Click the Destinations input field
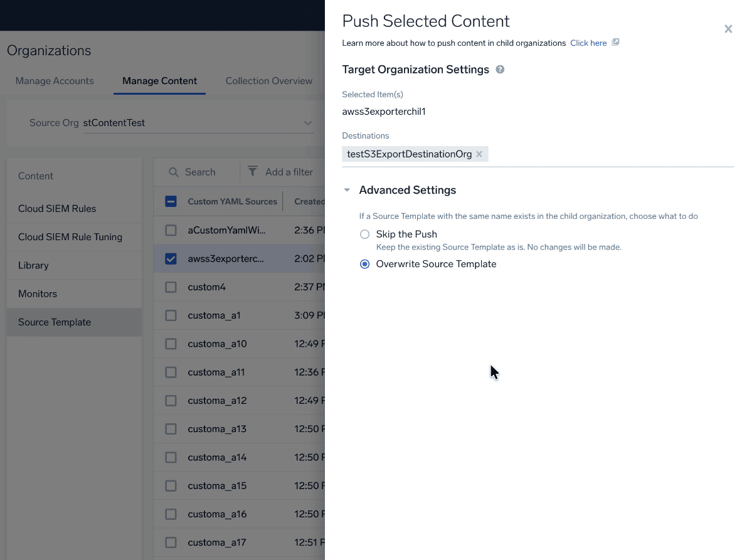The width and height of the screenshot is (747, 560). [x=608, y=154]
